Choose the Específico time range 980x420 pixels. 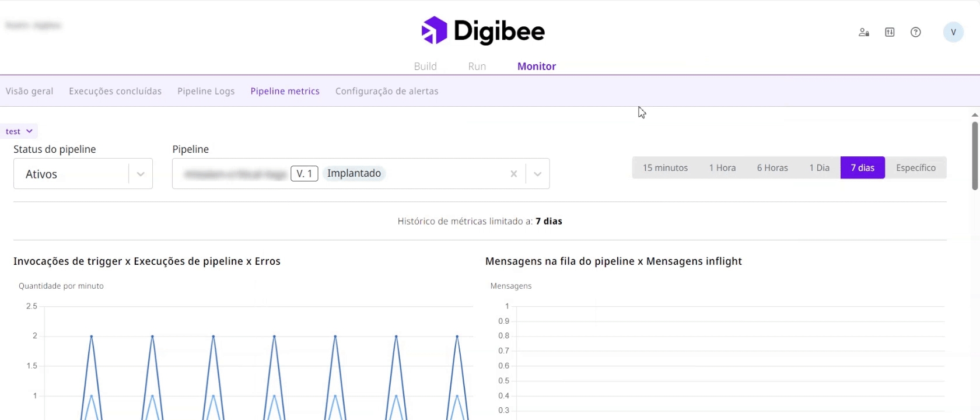pos(915,168)
